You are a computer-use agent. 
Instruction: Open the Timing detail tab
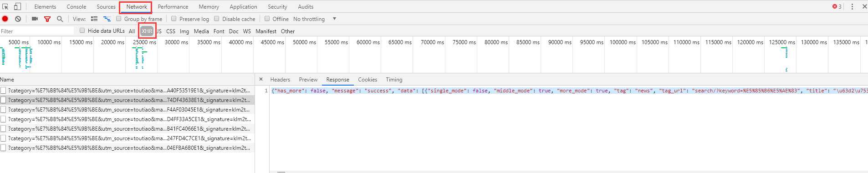(x=394, y=79)
